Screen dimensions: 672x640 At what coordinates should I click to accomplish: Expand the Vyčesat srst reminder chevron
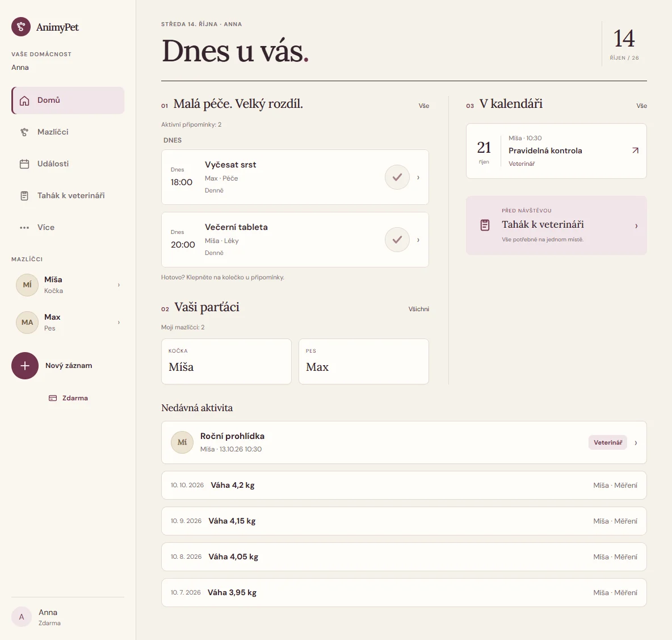418,178
